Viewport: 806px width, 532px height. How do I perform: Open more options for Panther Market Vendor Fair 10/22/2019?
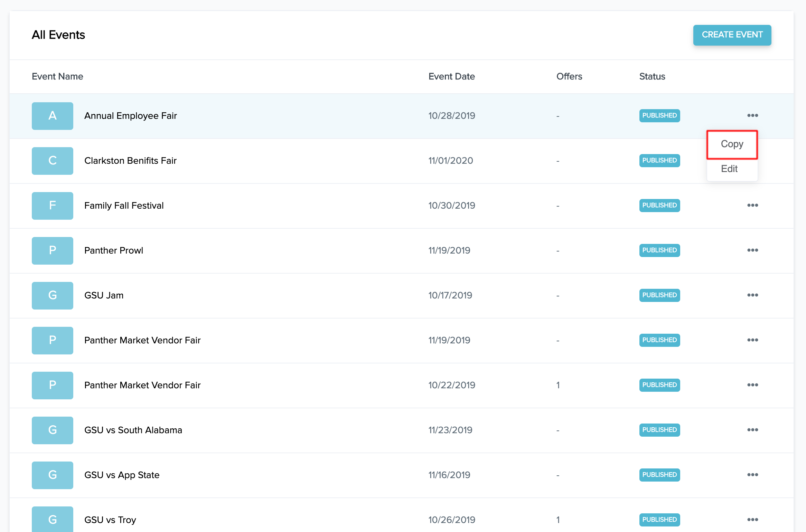coord(752,385)
